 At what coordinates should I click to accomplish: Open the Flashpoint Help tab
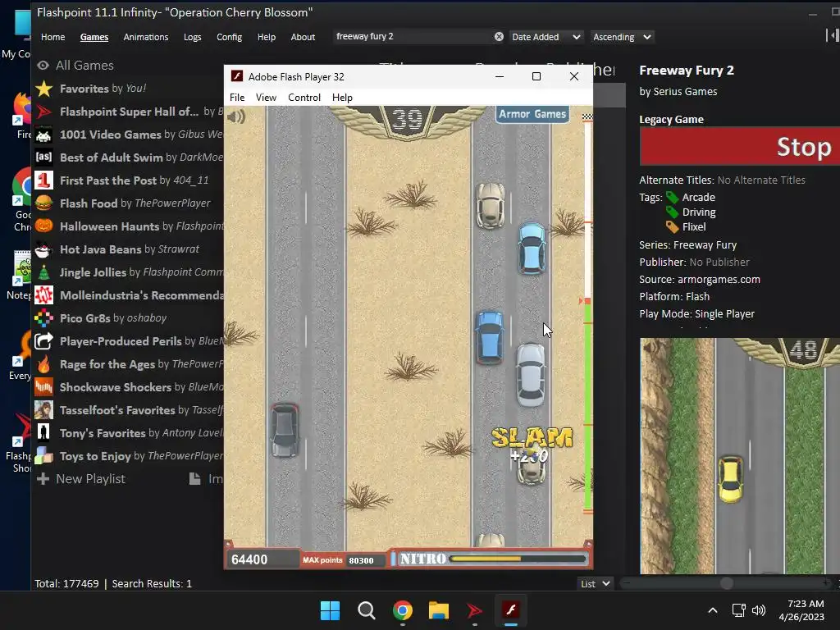coord(267,37)
